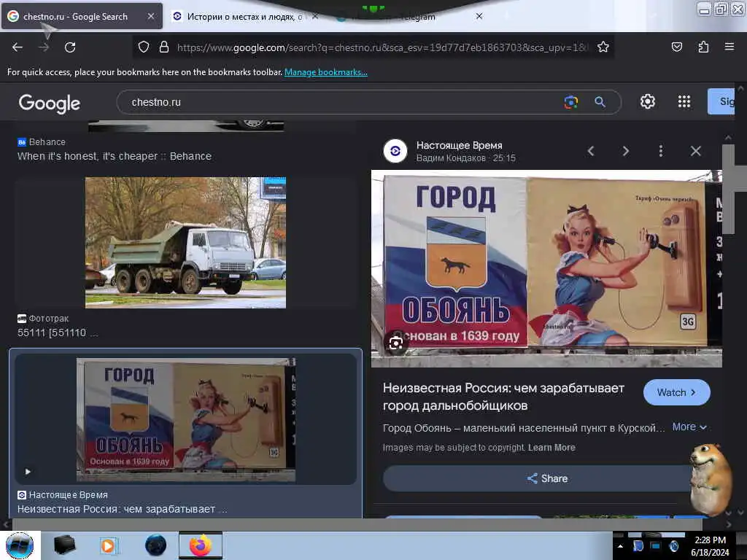Run the search with the magnifier icon

click(600, 102)
